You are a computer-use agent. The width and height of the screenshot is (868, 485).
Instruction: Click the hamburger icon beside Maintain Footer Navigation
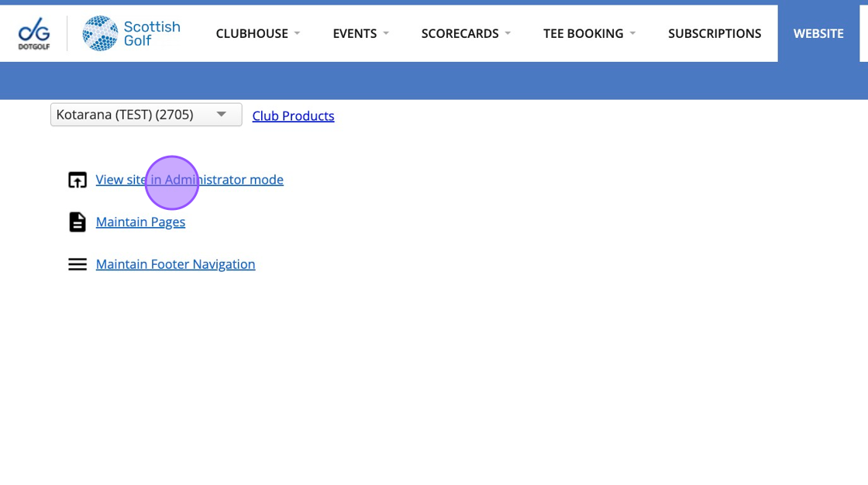(x=77, y=264)
